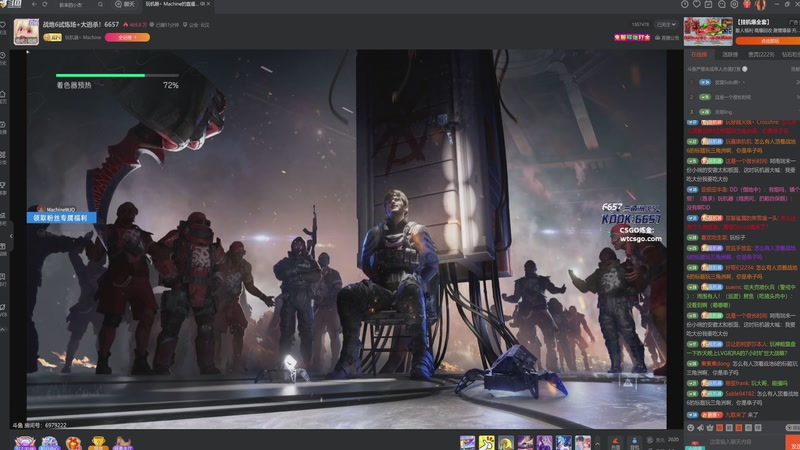The image size is (800, 450).
Task: Switch to the 贵宾(2229) tab
Action: pyautogui.click(x=761, y=55)
